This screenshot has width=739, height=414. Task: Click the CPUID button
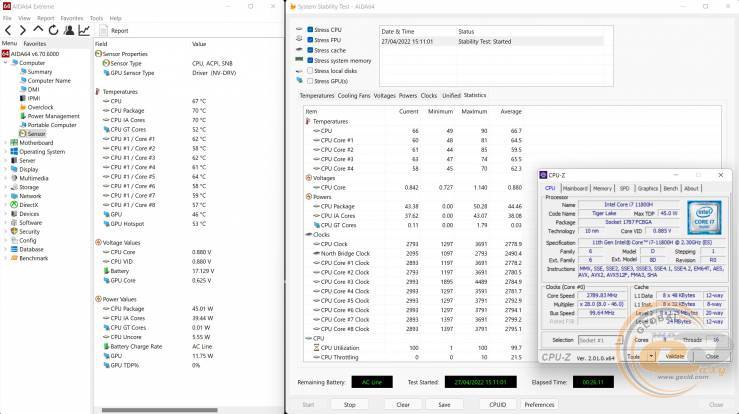coord(498,405)
